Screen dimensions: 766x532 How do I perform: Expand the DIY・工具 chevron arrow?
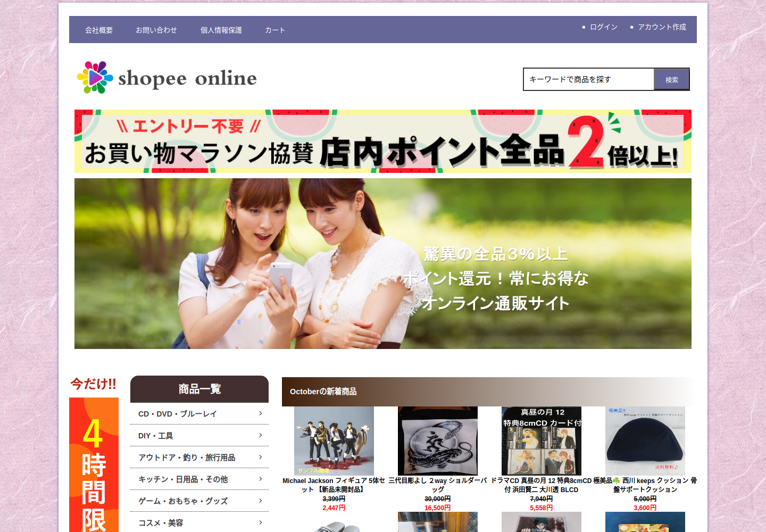[260, 435]
